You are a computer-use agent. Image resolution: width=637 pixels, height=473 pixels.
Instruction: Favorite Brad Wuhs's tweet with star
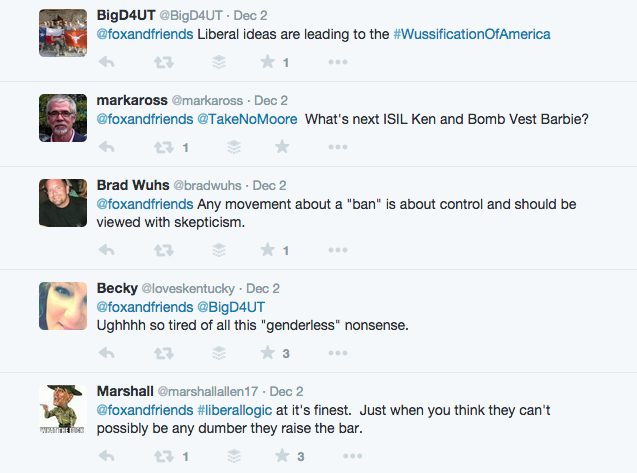267,250
